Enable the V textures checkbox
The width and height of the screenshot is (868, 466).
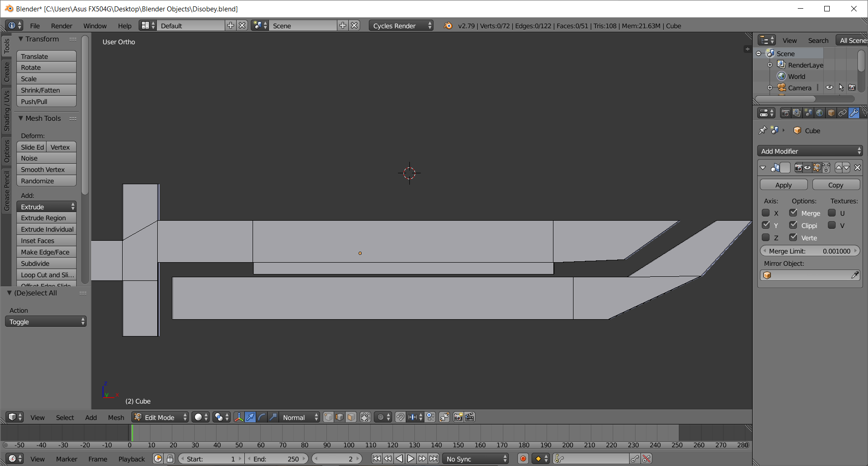(x=832, y=225)
